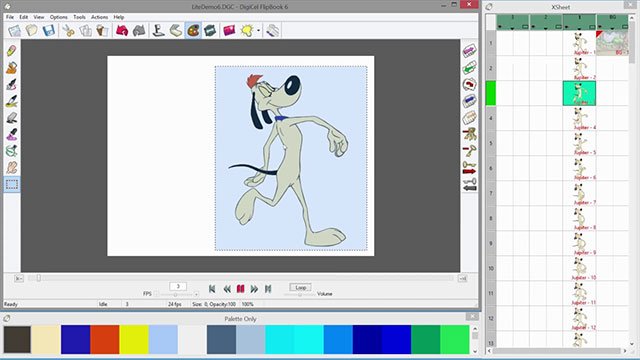The image size is (640, 360).
Task: Select the Pencil tool in left toolbar
Action: pos(11,51)
